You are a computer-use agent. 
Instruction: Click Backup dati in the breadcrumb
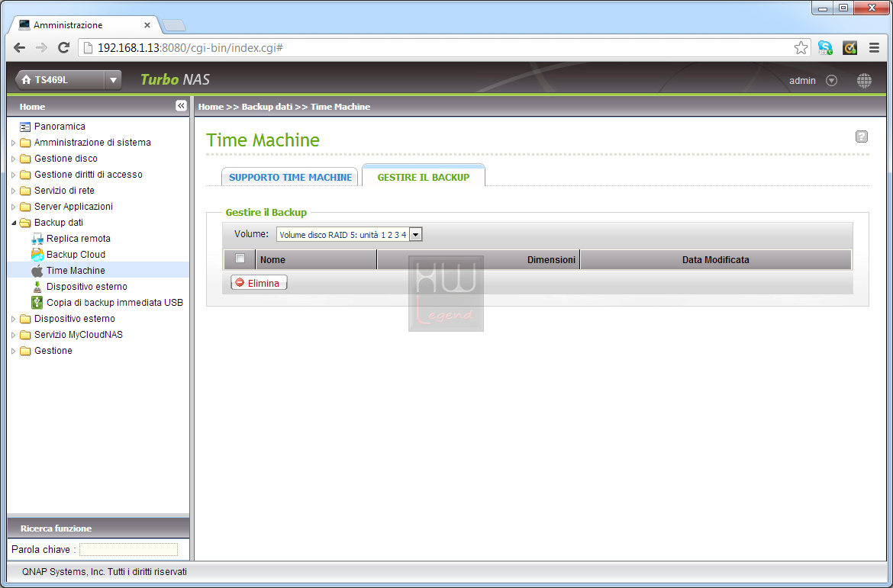[x=267, y=107]
